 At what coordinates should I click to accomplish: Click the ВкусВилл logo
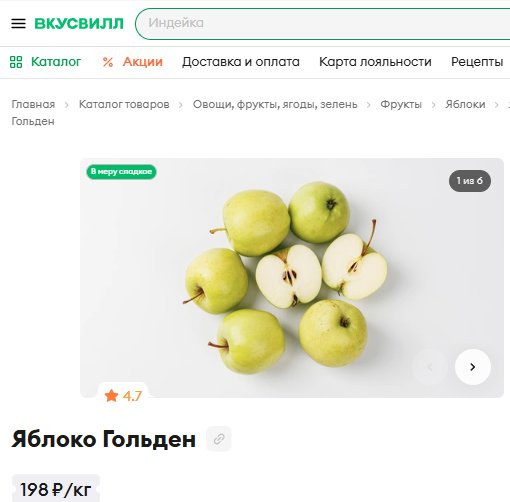click(79, 23)
